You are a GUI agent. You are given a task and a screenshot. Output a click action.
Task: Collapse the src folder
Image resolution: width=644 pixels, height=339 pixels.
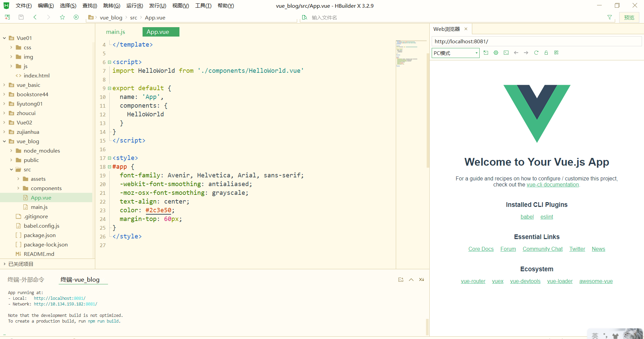click(11, 169)
